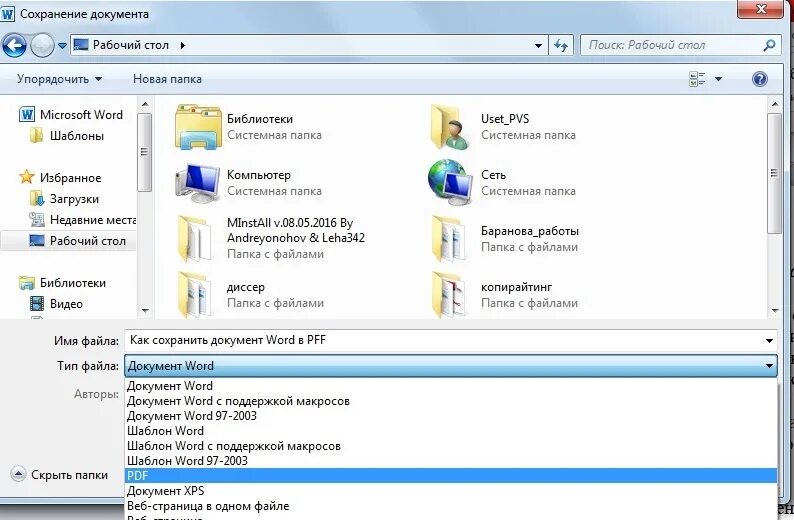Click the Библиотеки folder icon in file list
The height and width of the screenshot is (520, 794).
[198, 127]
